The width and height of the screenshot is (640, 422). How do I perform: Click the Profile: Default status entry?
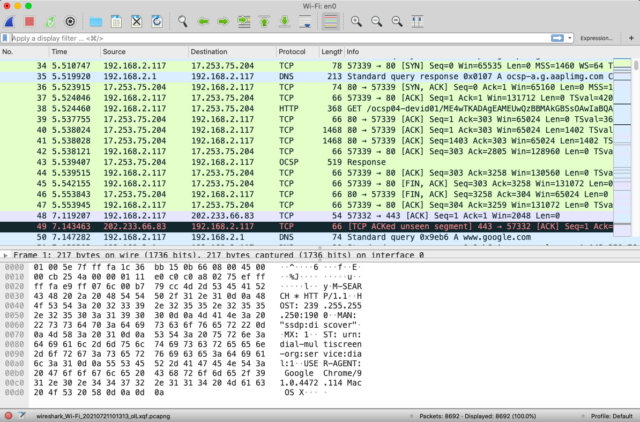pyautogui.click(x=611, y=416)
